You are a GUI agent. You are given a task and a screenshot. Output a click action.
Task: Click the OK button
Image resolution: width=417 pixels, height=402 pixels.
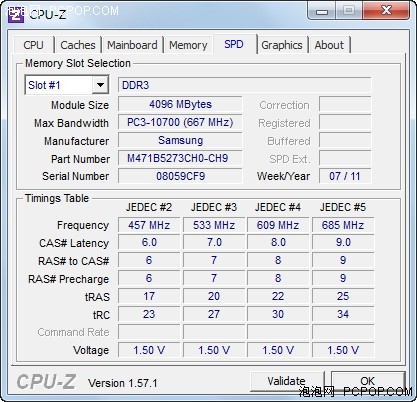pyautogui.click(x=367, y=381)
